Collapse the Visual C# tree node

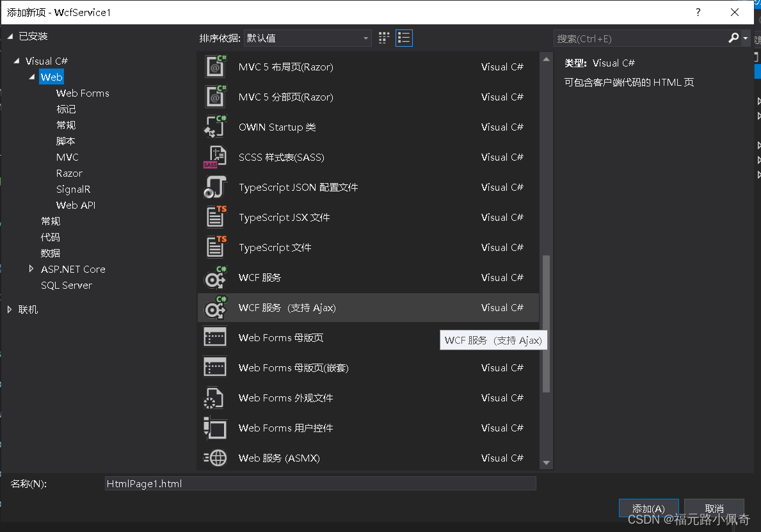[x=16, y=61]
